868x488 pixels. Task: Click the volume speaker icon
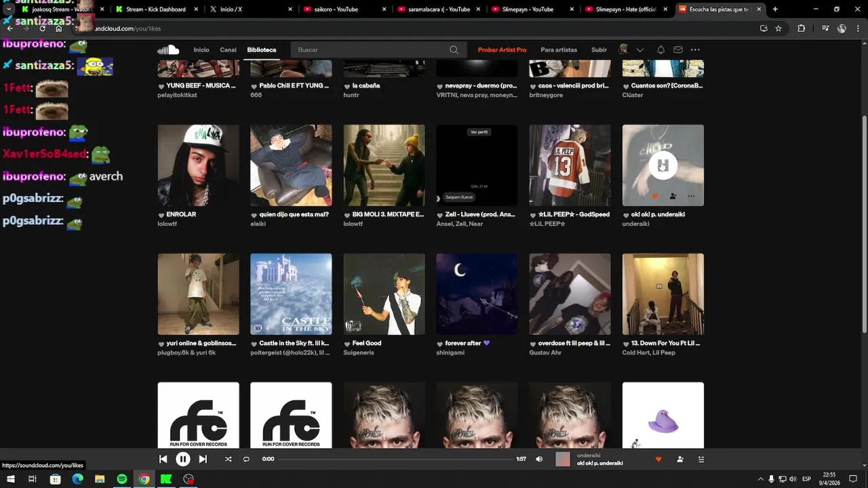tap(539, 459)
